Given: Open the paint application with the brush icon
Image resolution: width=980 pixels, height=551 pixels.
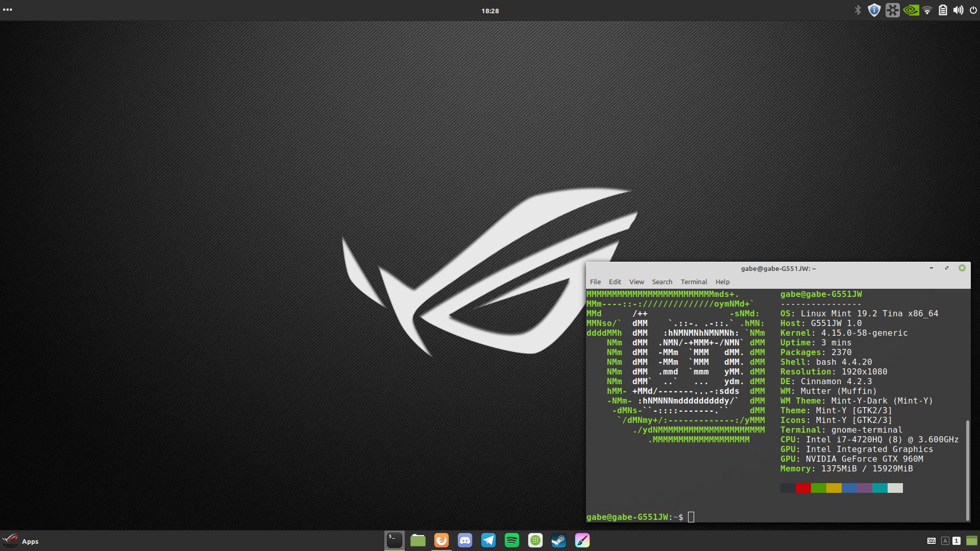Looking at the screenshot, I should coord(583,540).
